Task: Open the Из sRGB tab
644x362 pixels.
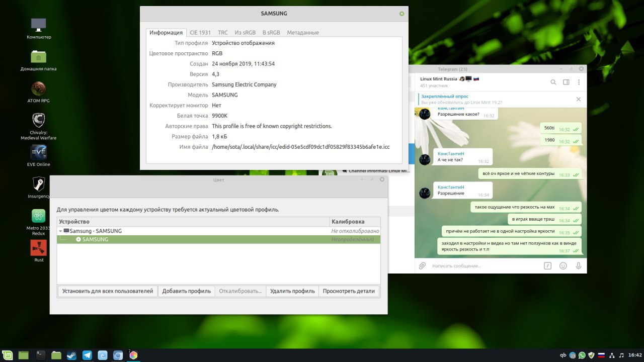Action: (x=245, y=32)
